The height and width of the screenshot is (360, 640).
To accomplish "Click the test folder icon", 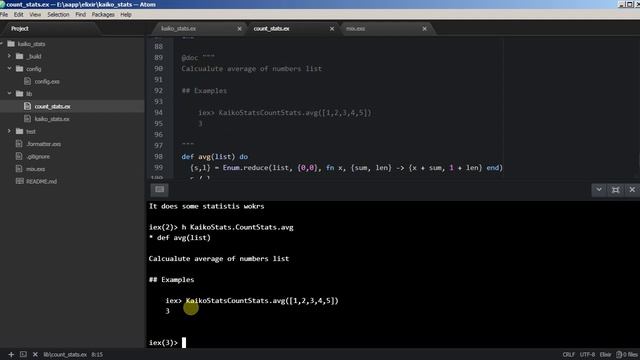I will 19,131.
